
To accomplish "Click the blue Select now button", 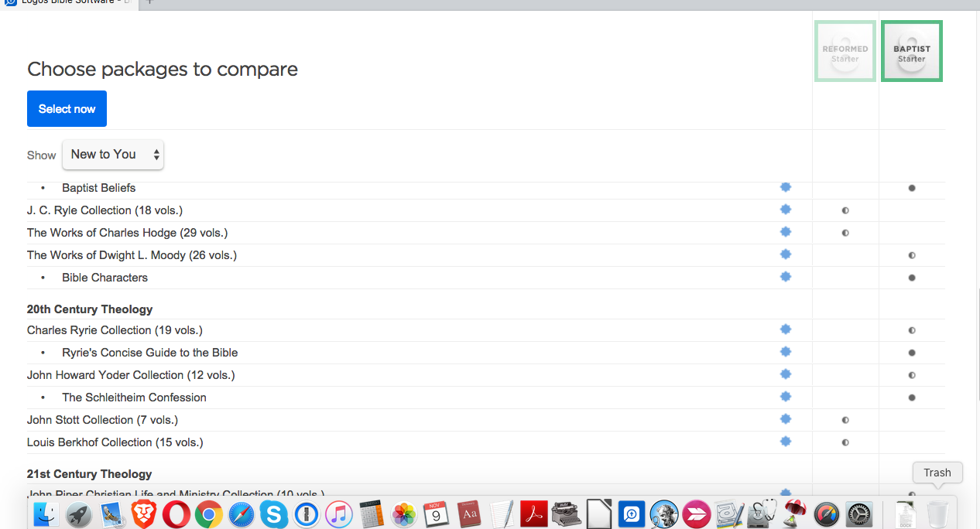I will (67, 108).
